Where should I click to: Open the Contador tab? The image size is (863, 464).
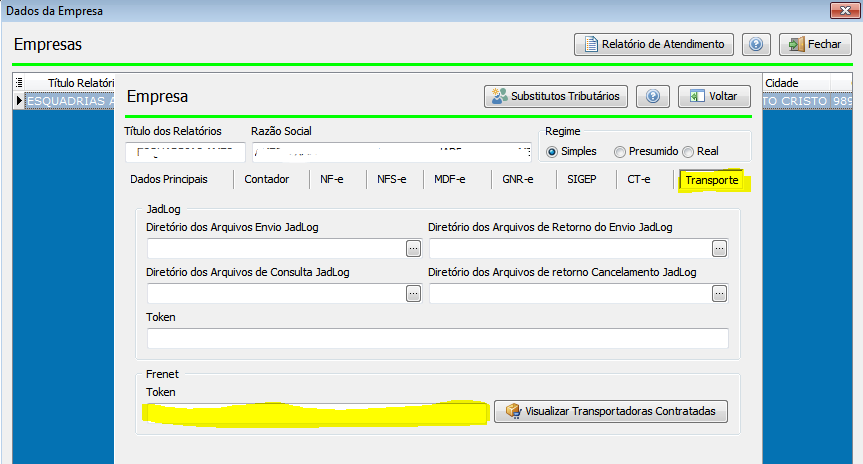point(267,180)
